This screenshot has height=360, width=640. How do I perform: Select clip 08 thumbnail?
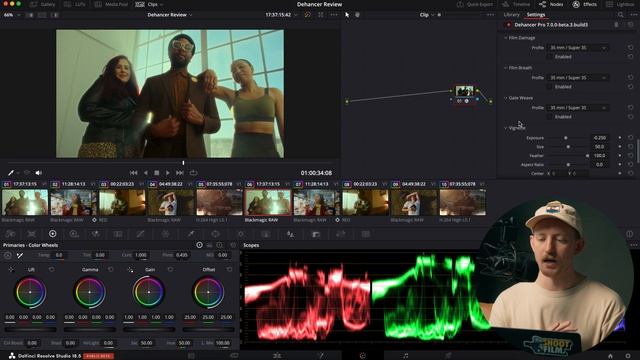(x=365, y=202)
